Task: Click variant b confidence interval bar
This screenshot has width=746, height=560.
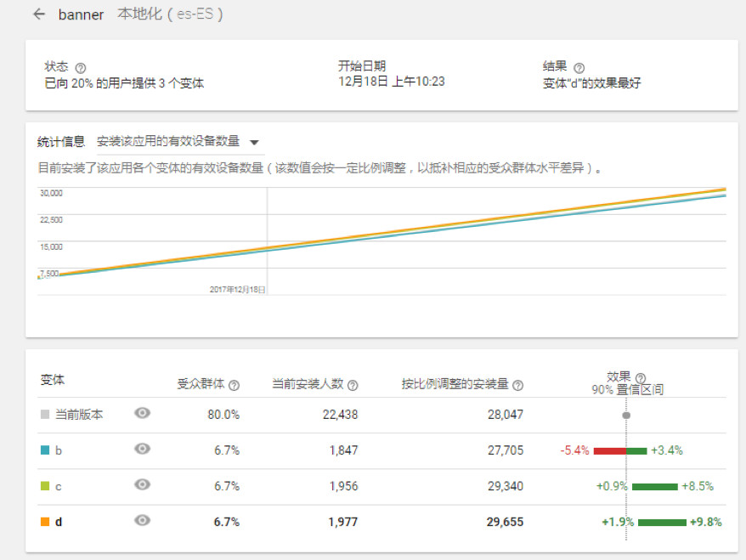Action: (620, 451)
